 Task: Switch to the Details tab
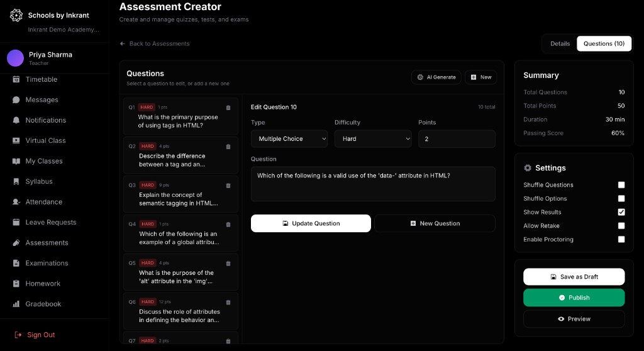(560, 43)
